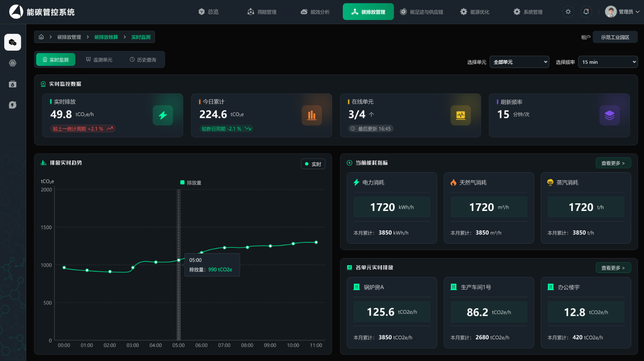
Task: Select the cubes icon in left sidebar
Action: 13,42
